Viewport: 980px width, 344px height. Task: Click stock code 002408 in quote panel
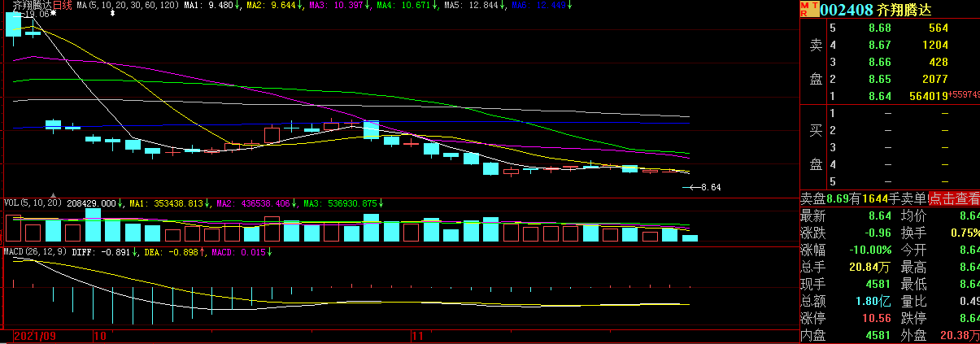(846, 10)
